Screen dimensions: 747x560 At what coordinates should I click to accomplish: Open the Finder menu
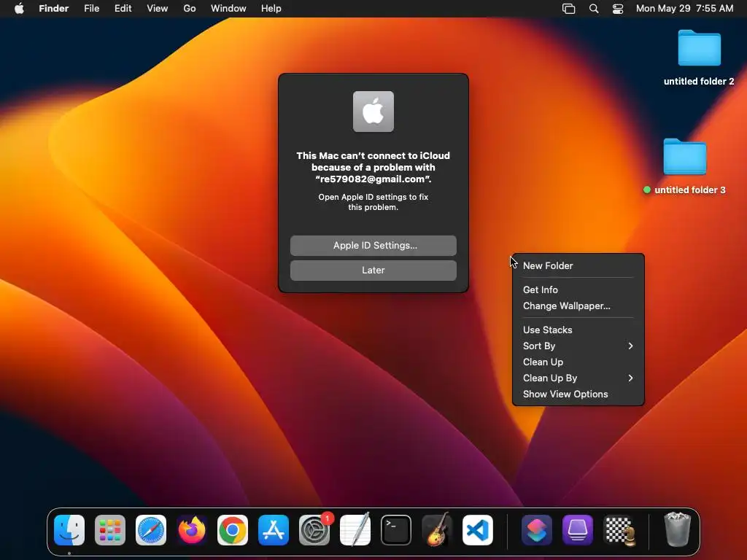pyautogui.click(x=54, y=9)
